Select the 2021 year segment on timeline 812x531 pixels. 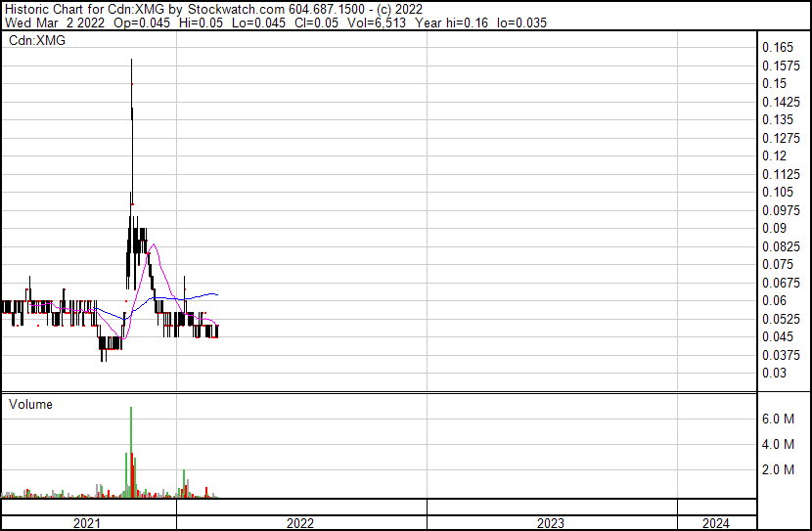click(89, 523)
